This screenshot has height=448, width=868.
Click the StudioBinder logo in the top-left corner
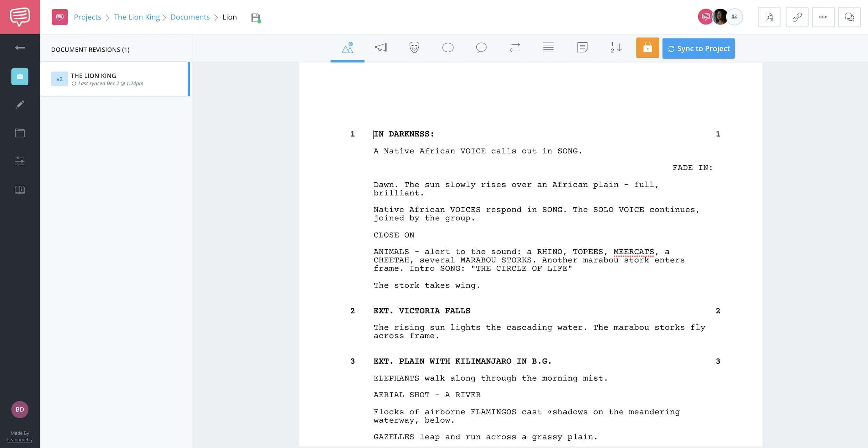(20, 17)
